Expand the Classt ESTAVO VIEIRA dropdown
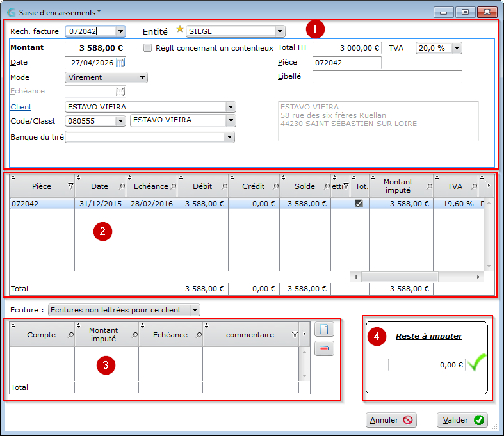This screenshot has height=436, width=504. click(x=231, y=120)
